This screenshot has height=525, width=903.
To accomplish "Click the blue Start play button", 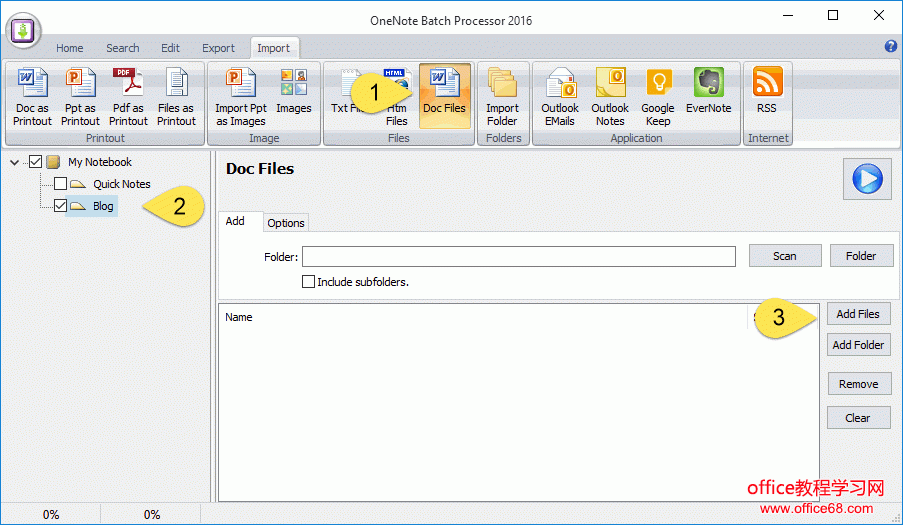I will click(867, 179).
